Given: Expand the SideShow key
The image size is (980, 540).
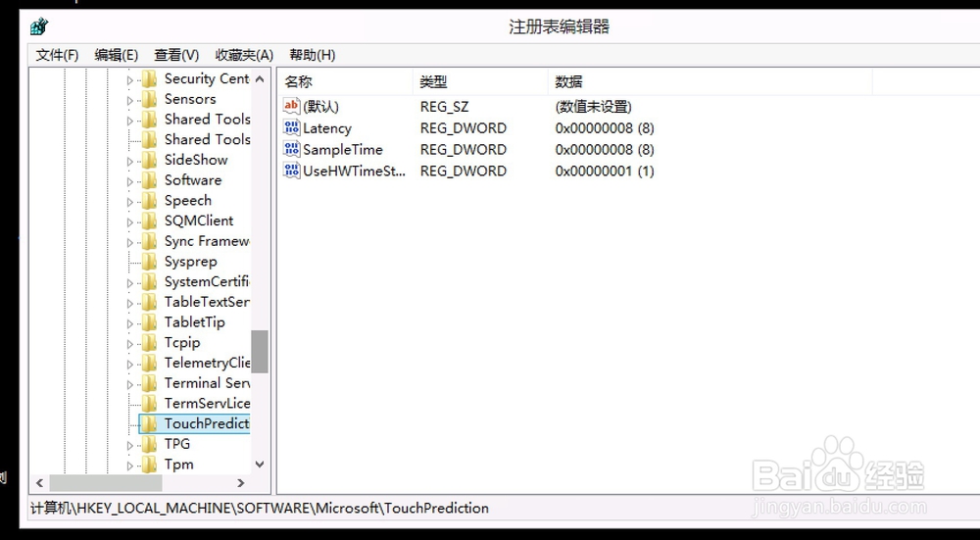Looking at the screenshot, I should 130,162.
